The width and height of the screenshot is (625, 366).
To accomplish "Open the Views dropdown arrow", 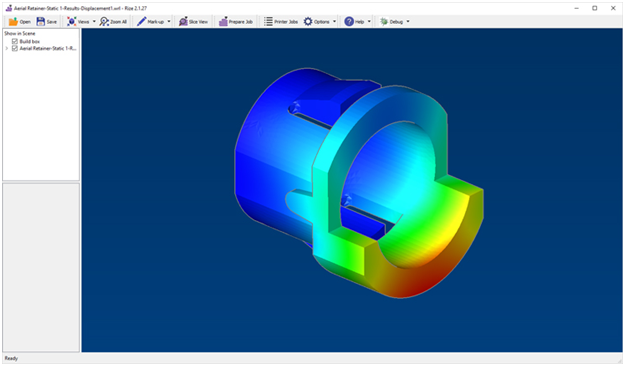I will [x=94, y=22].
